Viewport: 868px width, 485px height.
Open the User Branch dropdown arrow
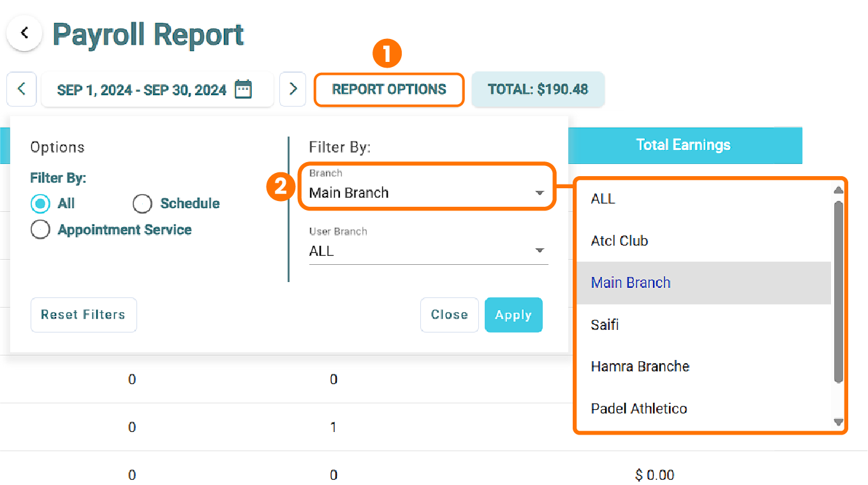point(540,250)
